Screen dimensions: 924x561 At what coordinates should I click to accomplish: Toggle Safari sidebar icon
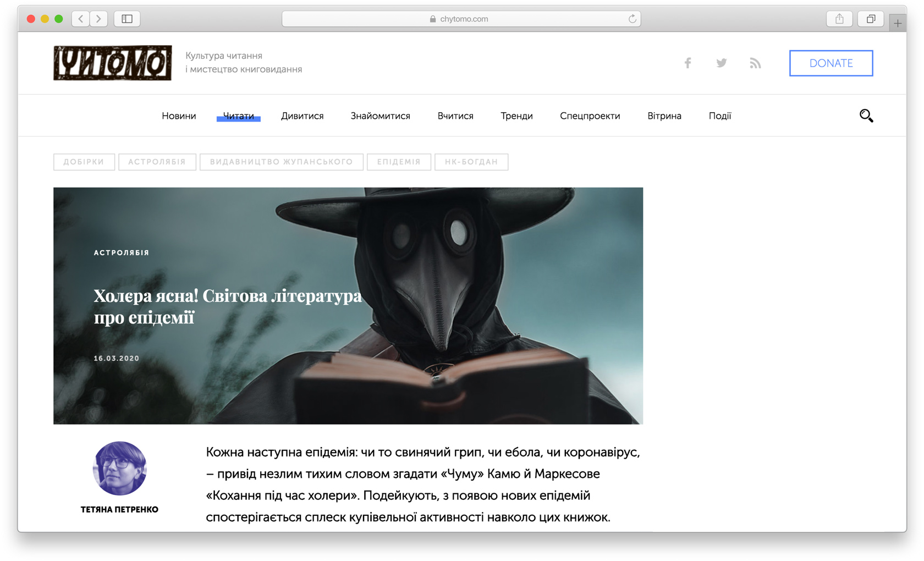pos(127,19)
